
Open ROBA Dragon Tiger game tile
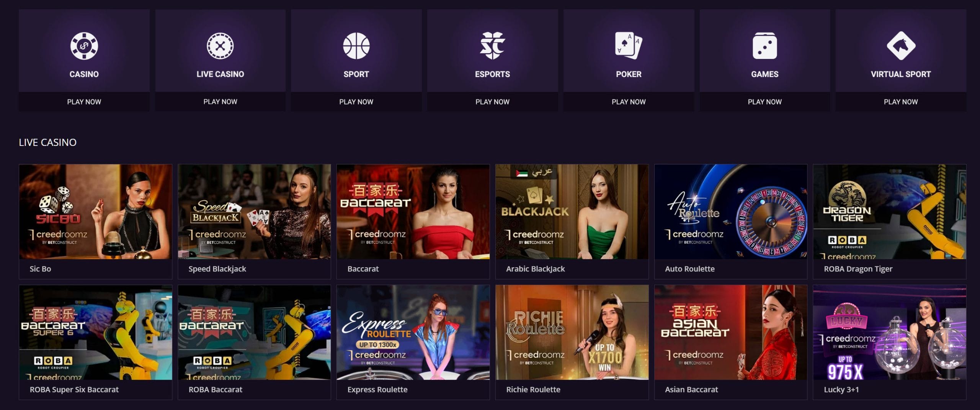tap(890, 221)
